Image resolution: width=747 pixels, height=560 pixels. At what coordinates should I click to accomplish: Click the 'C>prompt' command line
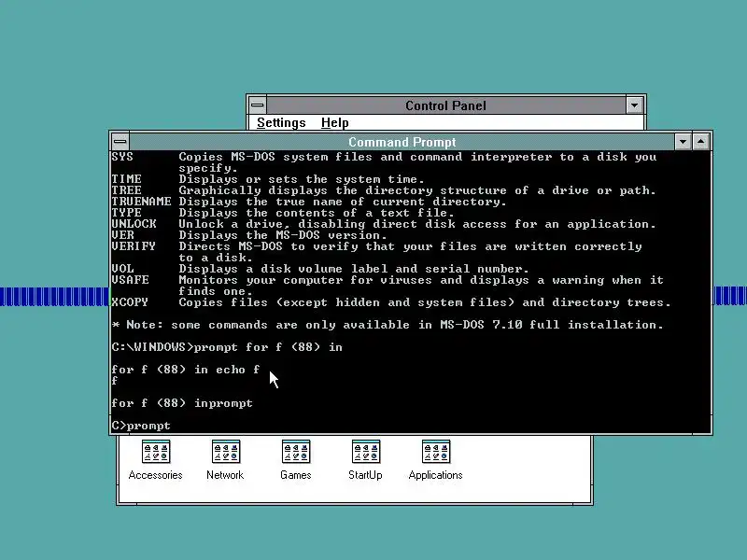coord(141,426)
